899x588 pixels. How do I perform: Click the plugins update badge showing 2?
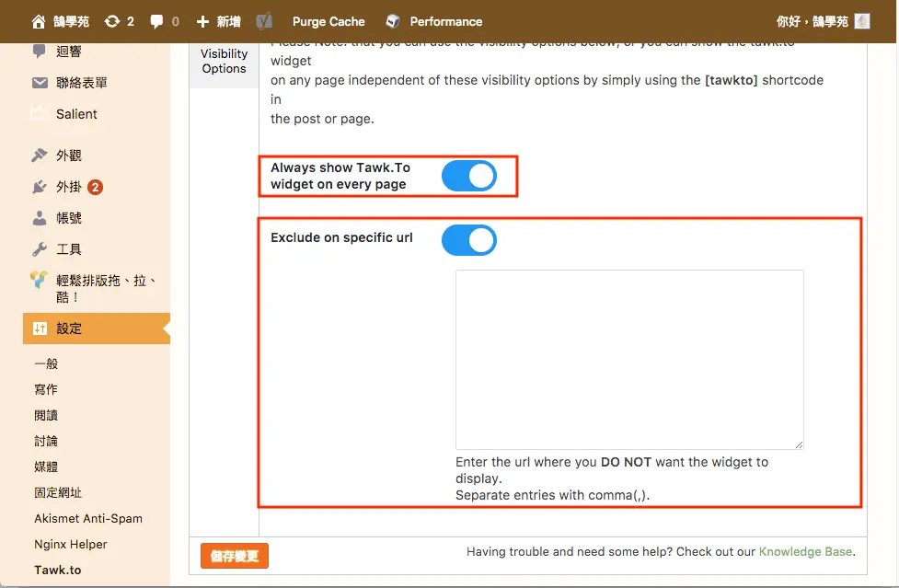pos(95,188)
